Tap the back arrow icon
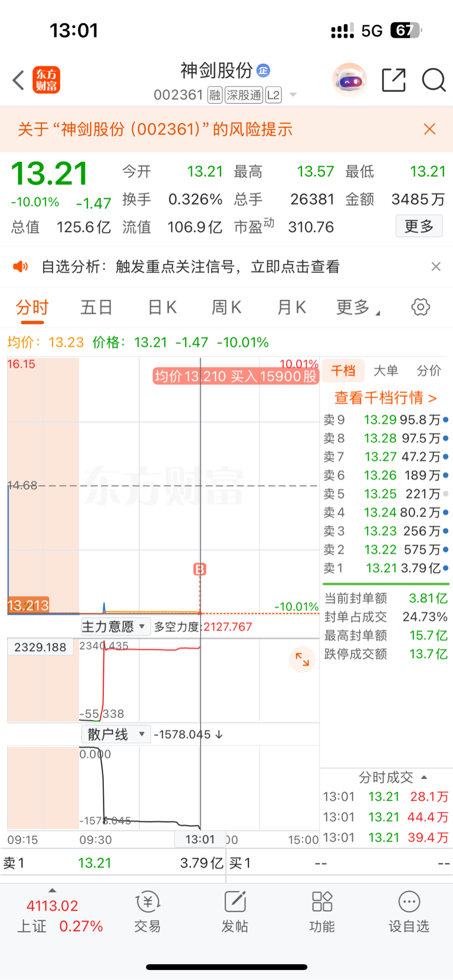453x980 pixels. (18, 80)
